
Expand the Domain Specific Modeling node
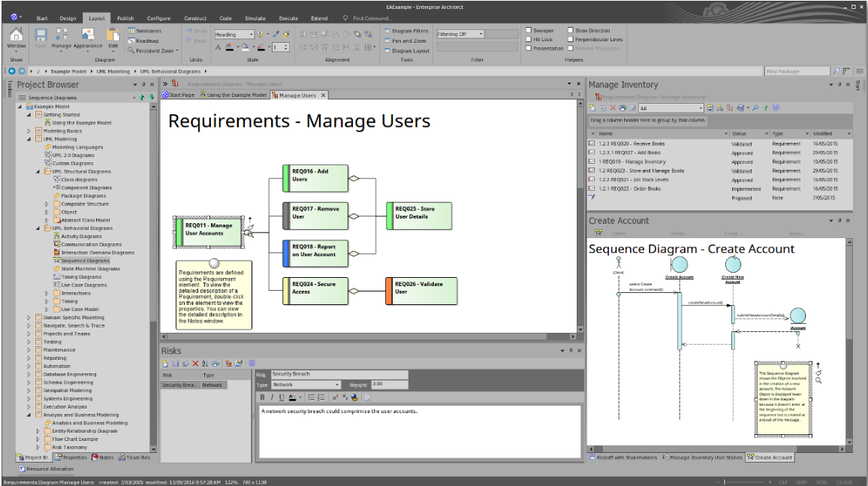29,318
